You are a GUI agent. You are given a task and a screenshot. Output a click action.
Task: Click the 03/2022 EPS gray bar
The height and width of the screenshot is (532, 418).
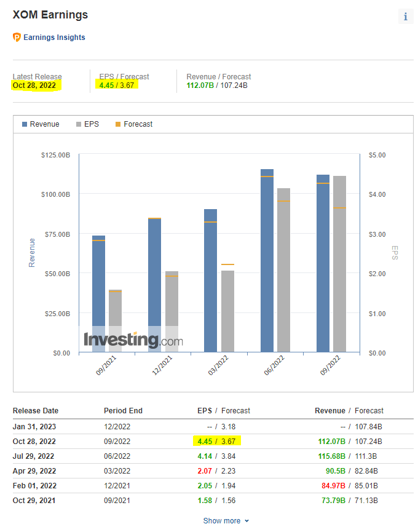pyautogui.click(x=227, y=311)
